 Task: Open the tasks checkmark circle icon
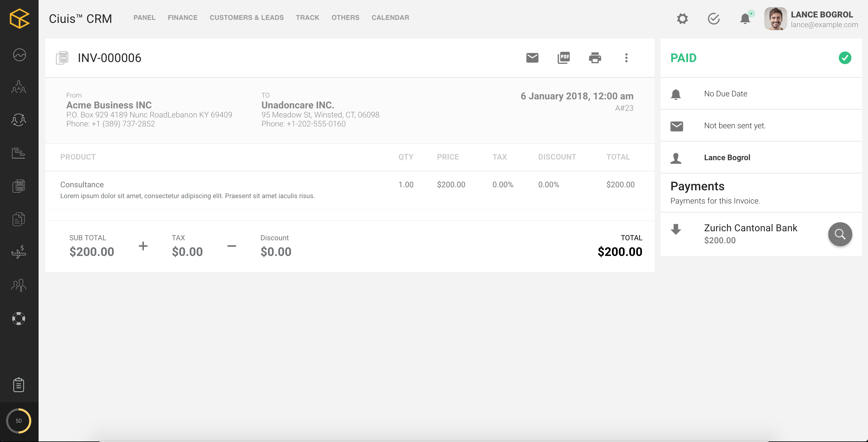[714, 18]
